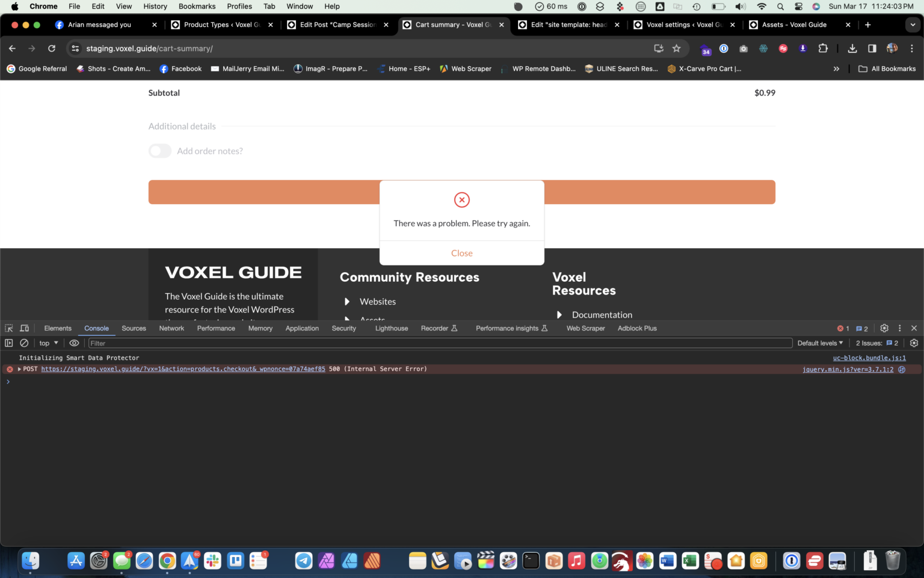
Task: Clear the console with the circle-slash icon
Action: pos(24,343)
